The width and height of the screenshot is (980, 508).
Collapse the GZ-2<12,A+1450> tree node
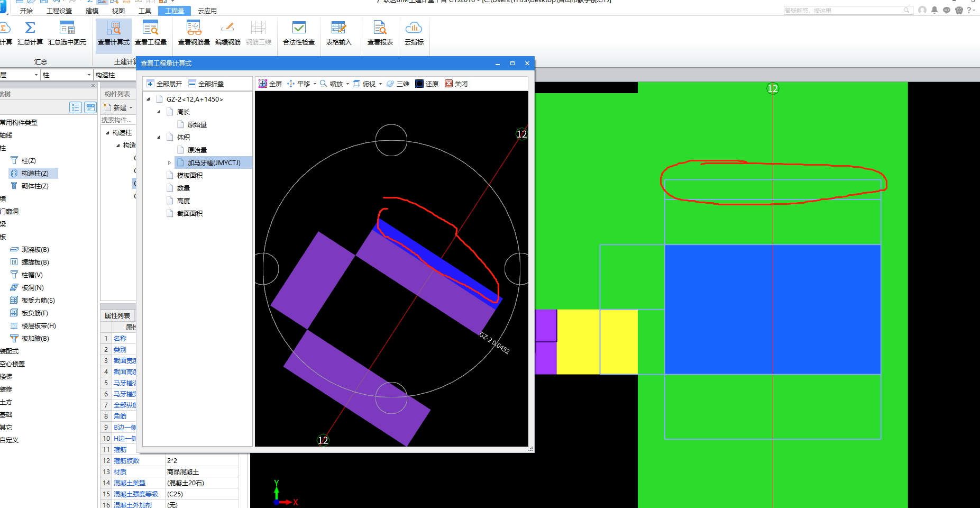tap(148, 99)
